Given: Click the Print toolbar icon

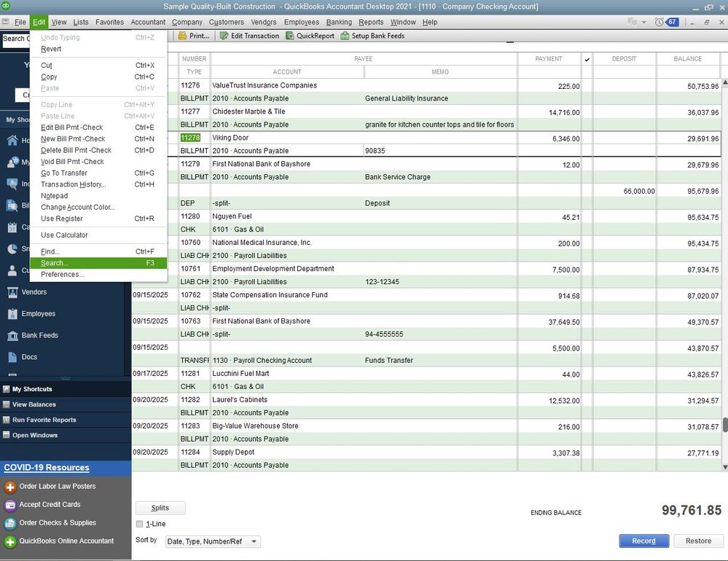Looking at the screenshot, I should 182,36.
